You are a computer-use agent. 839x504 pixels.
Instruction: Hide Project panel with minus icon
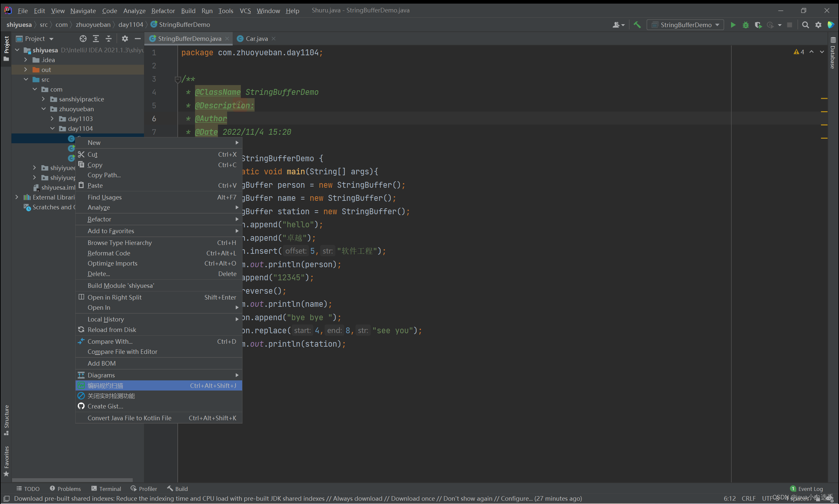tap(138, 39)
